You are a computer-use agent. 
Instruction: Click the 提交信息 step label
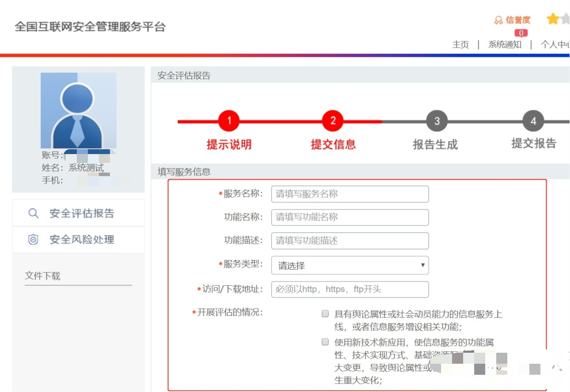click(333, 144)
